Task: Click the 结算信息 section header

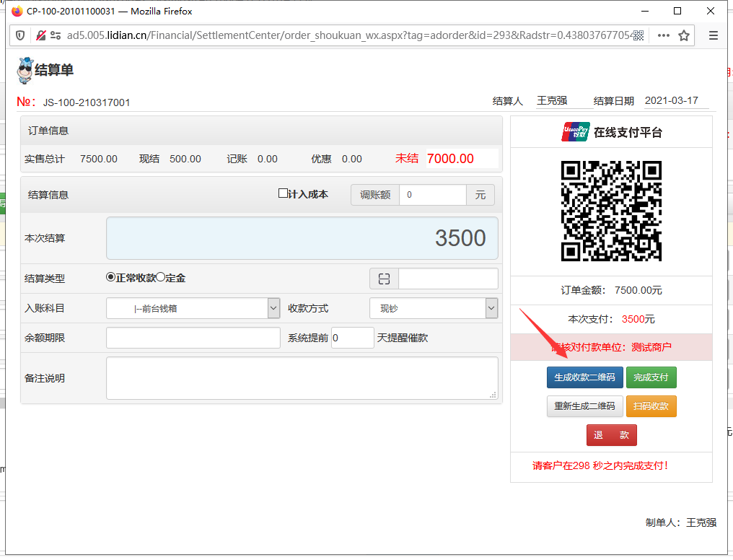Action: [x=48, y=195]
